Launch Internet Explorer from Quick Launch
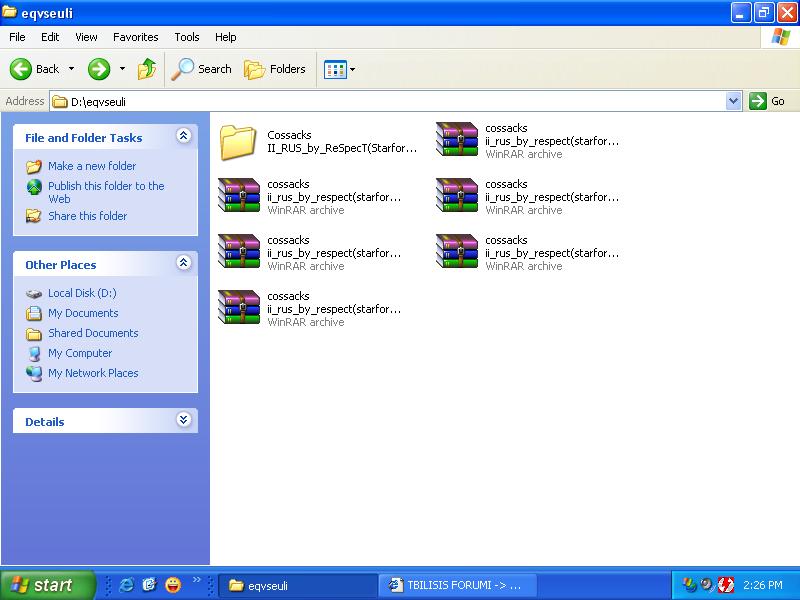This screenshot has width=800, height=600. [126, 585]
